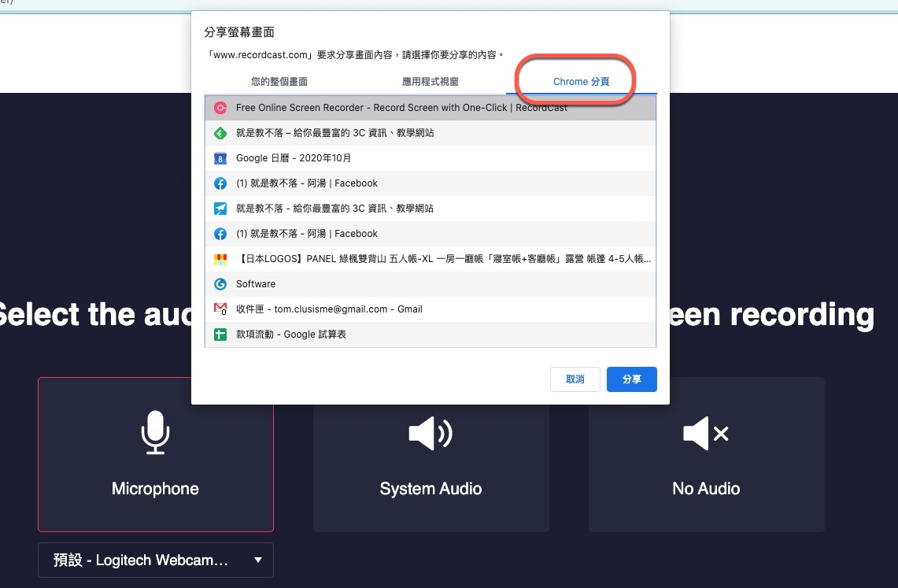Click the RecordCast favicon in tab list

click(220, 108)
